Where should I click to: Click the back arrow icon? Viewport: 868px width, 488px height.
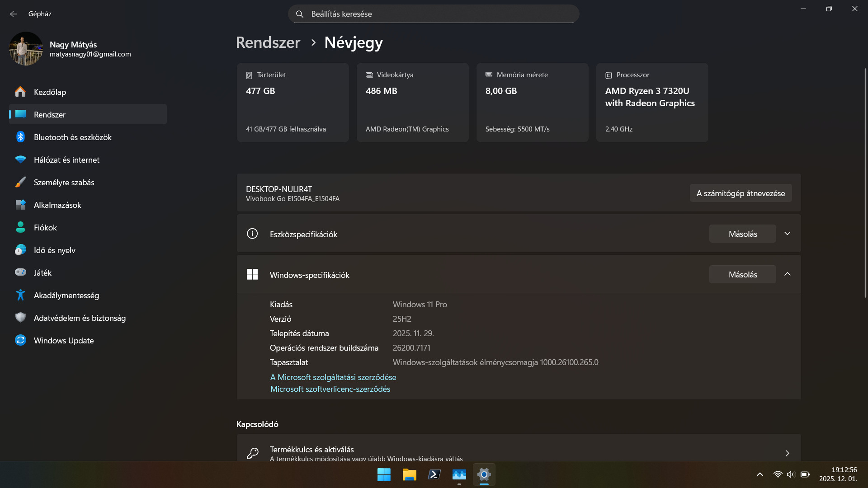[x=14, y=14]
